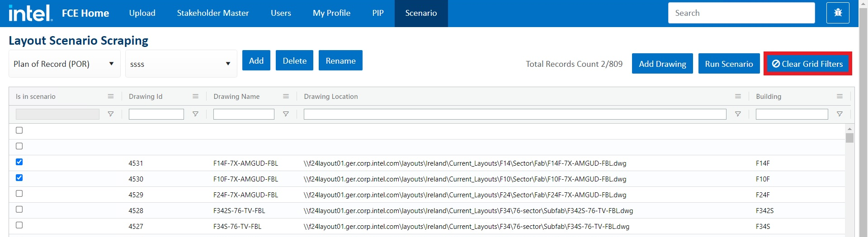Open the Building column menu icon

point(840,96)
